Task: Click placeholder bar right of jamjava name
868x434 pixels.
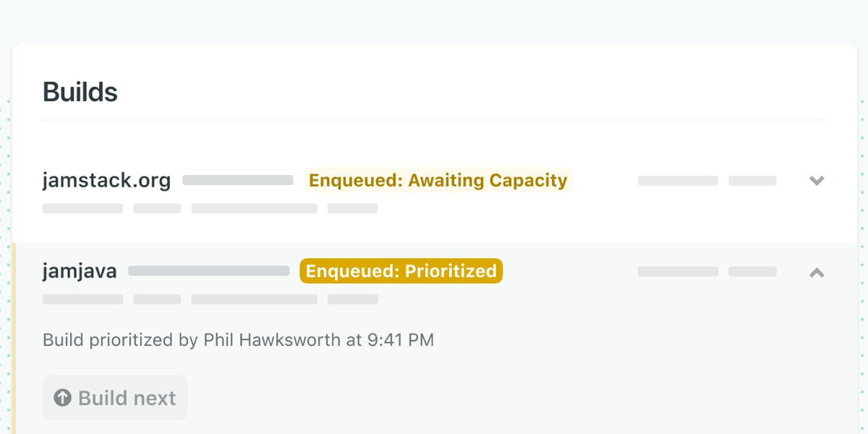Action: click(x=208, y=271)
